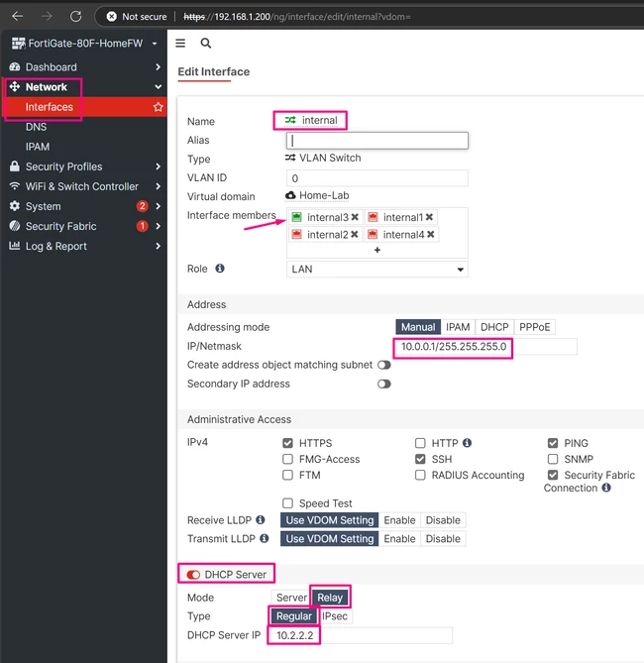
Task: Select DHCP addressing mode
Action: 494,327
